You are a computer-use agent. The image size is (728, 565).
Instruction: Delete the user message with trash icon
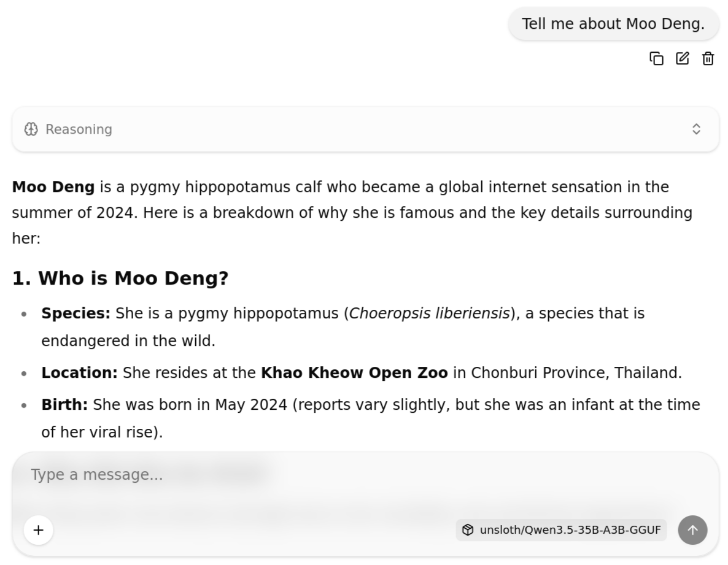tap(708, 58)
